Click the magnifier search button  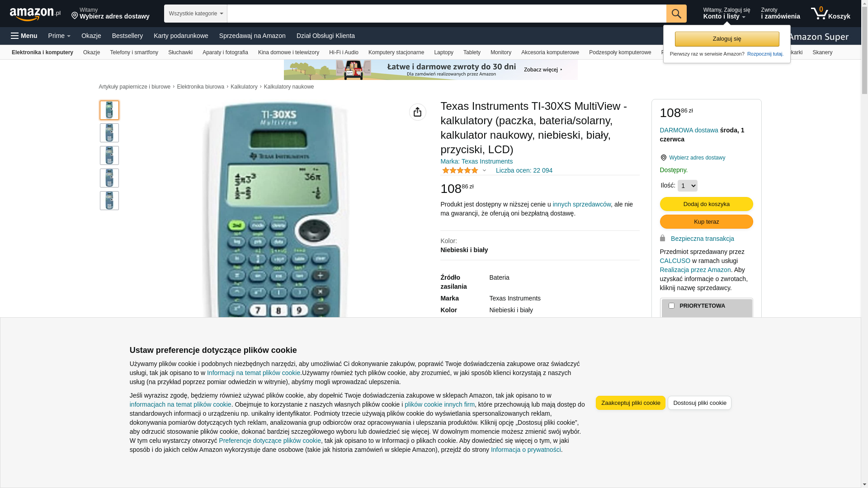[x=676, y=14]
